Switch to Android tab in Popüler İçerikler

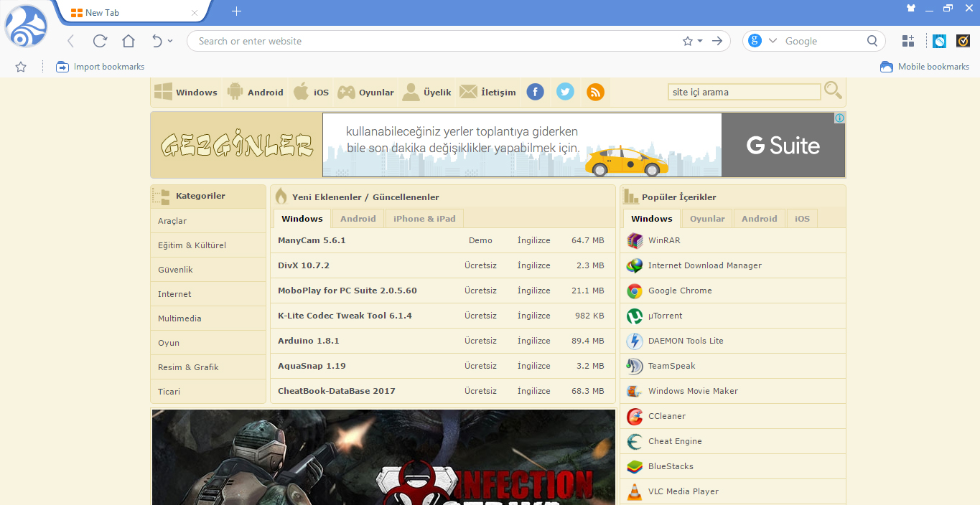pyautogui.click(x=760, y=219)
